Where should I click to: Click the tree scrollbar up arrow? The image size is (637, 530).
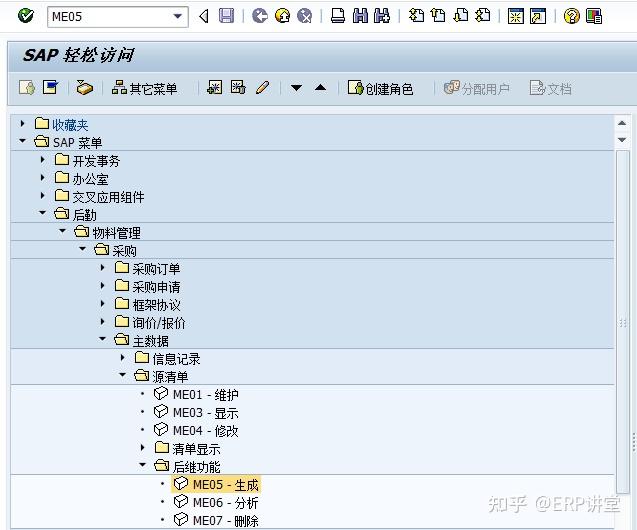pyautogui.click(x=622, y=123)
